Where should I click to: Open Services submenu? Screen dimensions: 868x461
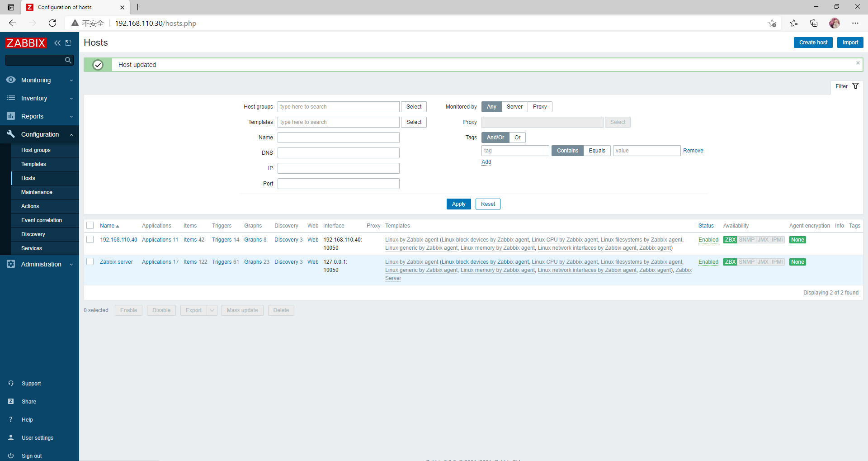[x=45, y=248]
